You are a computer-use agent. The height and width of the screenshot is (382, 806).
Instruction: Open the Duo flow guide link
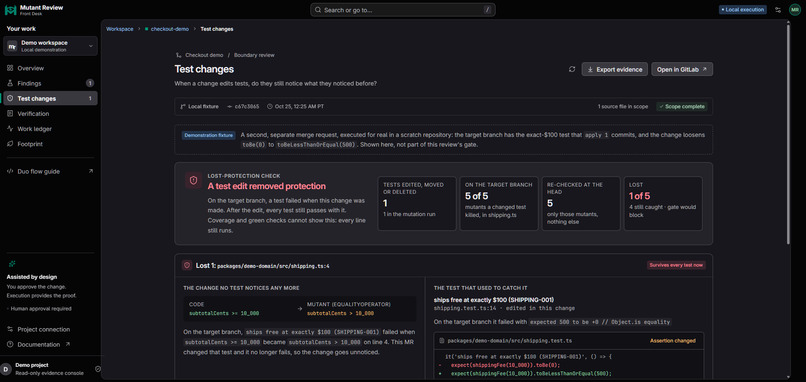[x=50, y=171]
